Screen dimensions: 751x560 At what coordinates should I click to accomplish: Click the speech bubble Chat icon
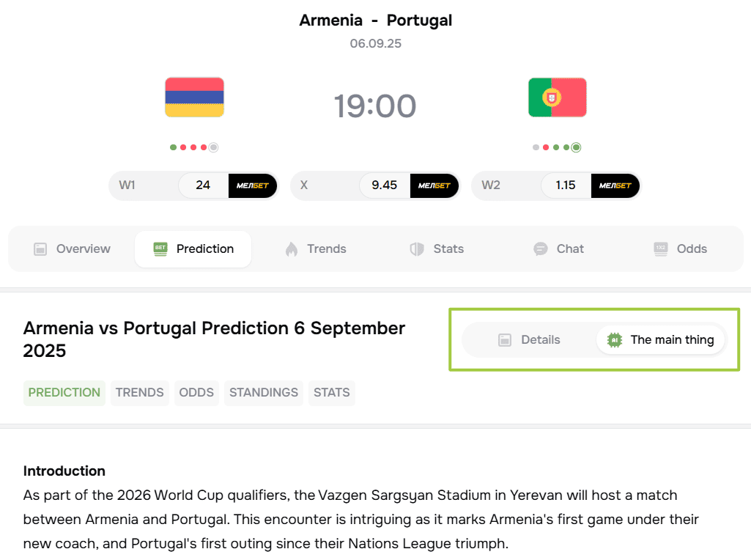pos(541,249)
